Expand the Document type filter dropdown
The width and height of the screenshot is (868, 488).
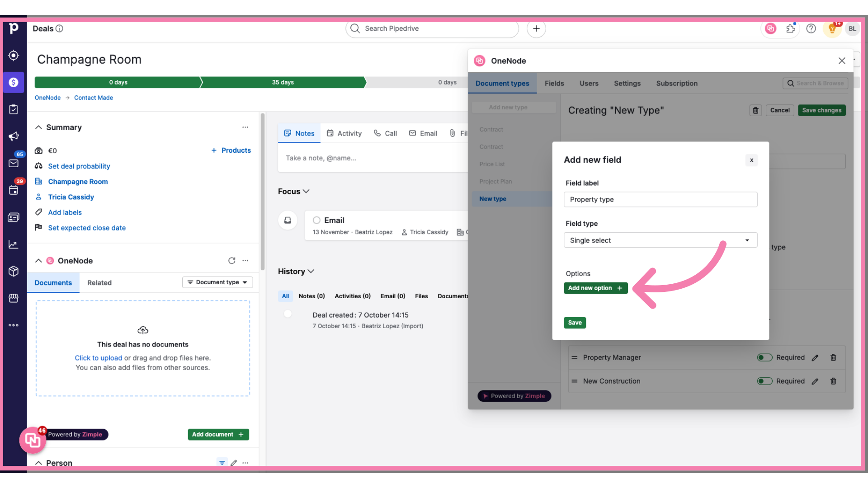coord(217,282)
